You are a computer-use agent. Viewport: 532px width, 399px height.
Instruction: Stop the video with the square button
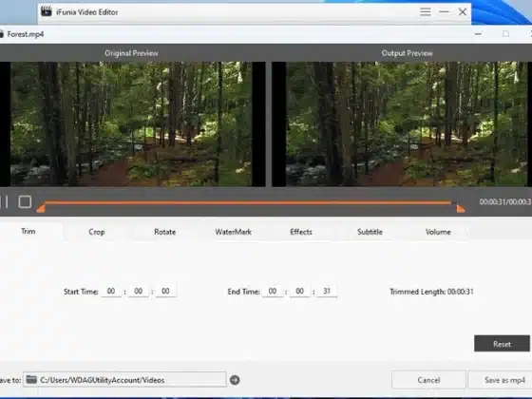[x=25, y=201]
